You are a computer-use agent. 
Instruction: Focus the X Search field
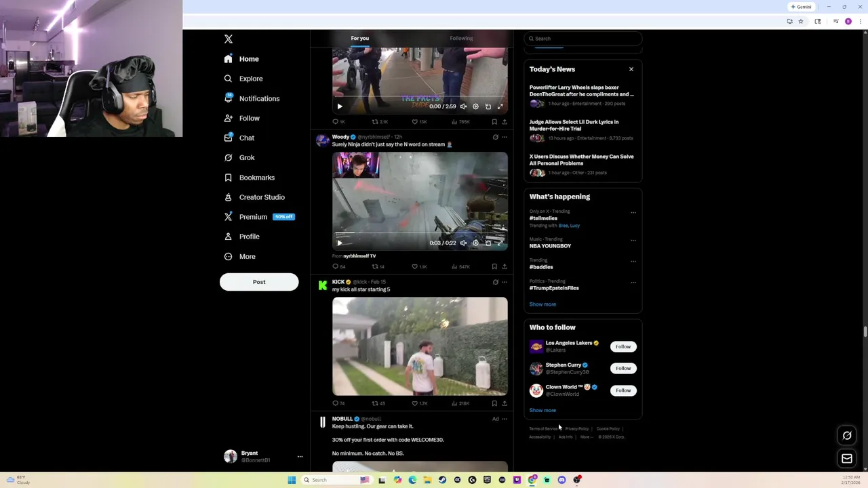tap(583, 39)
